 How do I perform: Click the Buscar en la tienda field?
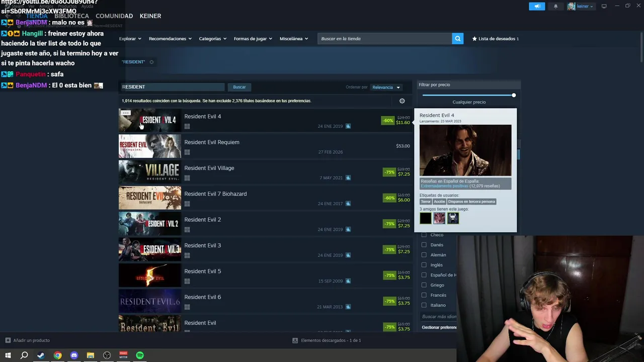click(384, 39)
